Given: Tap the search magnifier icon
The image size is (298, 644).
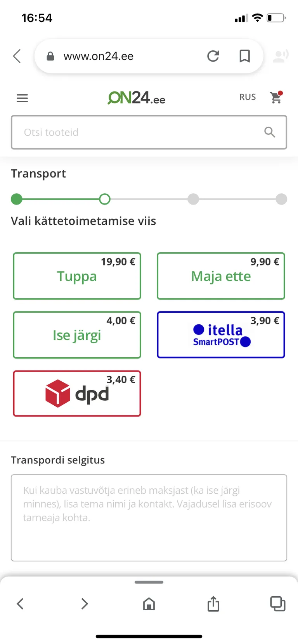Looking at the screenshot, I should point(270,132).
